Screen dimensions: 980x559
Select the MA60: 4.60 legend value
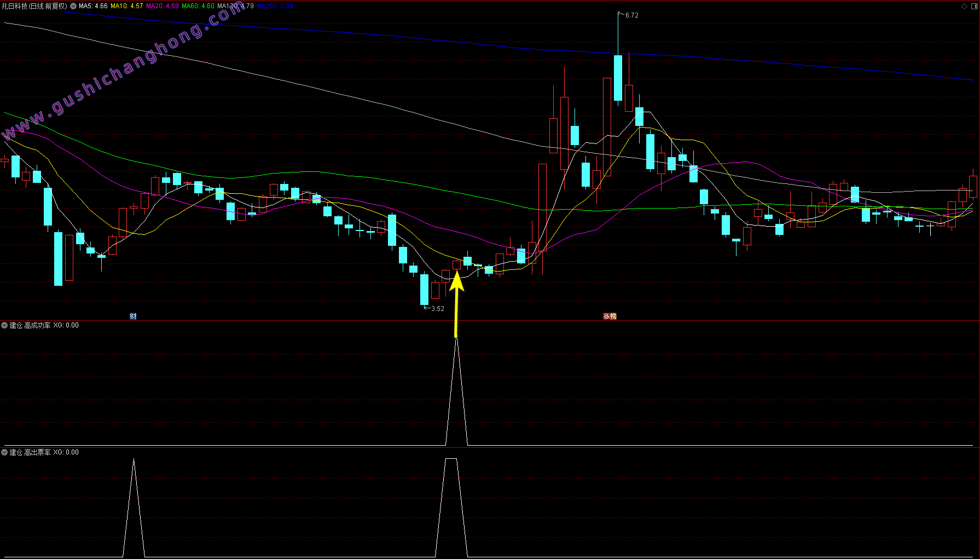[x=198, y=6]
